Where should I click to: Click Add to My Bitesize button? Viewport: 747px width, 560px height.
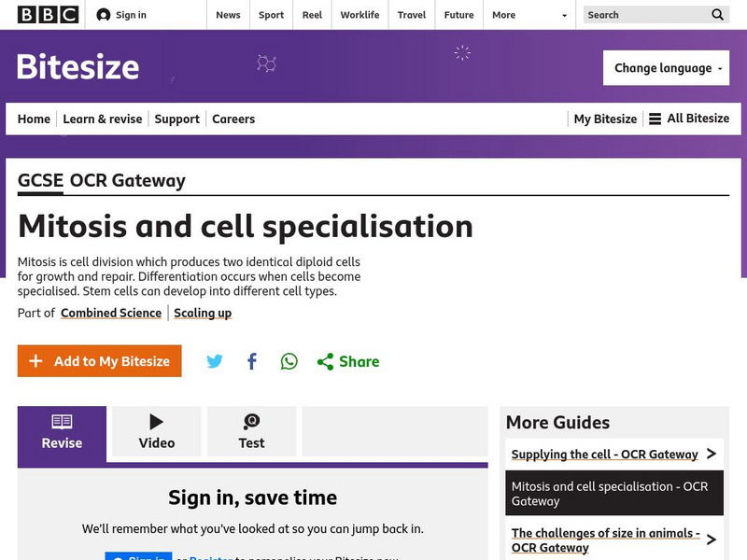click(100, 361)
